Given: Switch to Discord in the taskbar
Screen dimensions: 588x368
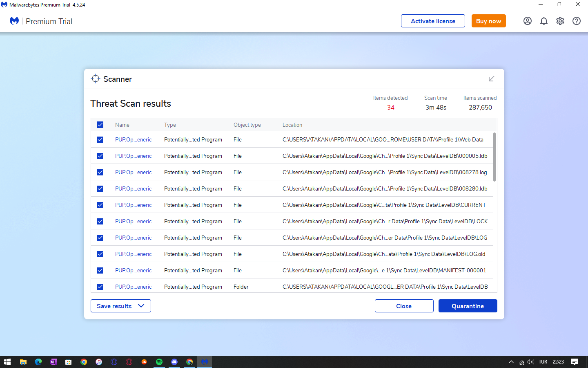Looking at the screenshot, I should point(174,362).
